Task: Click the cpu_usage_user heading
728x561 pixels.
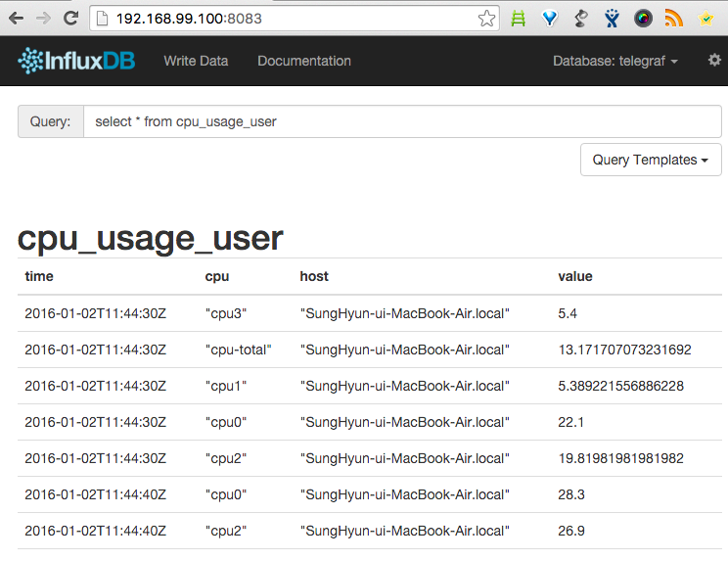Action: [x=150, y=239]
